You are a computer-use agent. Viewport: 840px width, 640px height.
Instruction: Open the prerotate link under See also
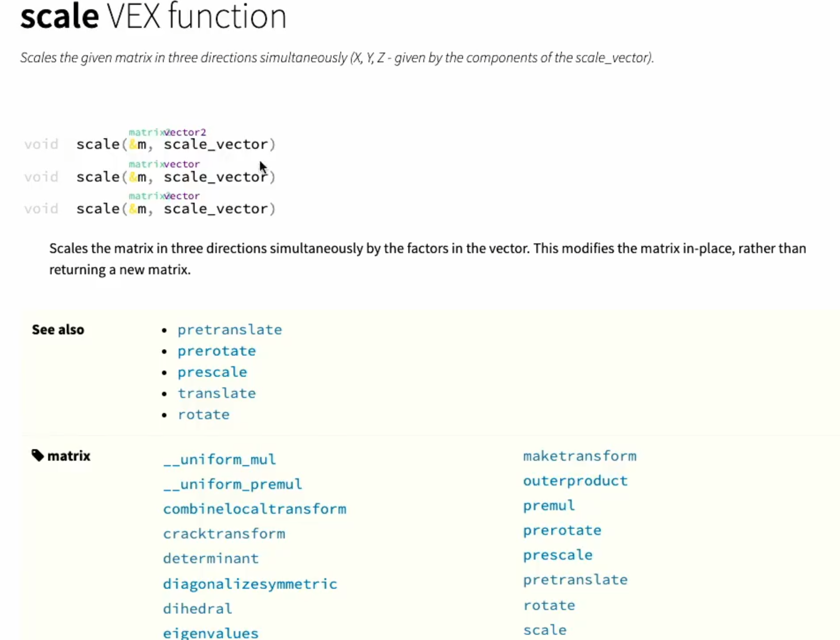tap(216, 351)
